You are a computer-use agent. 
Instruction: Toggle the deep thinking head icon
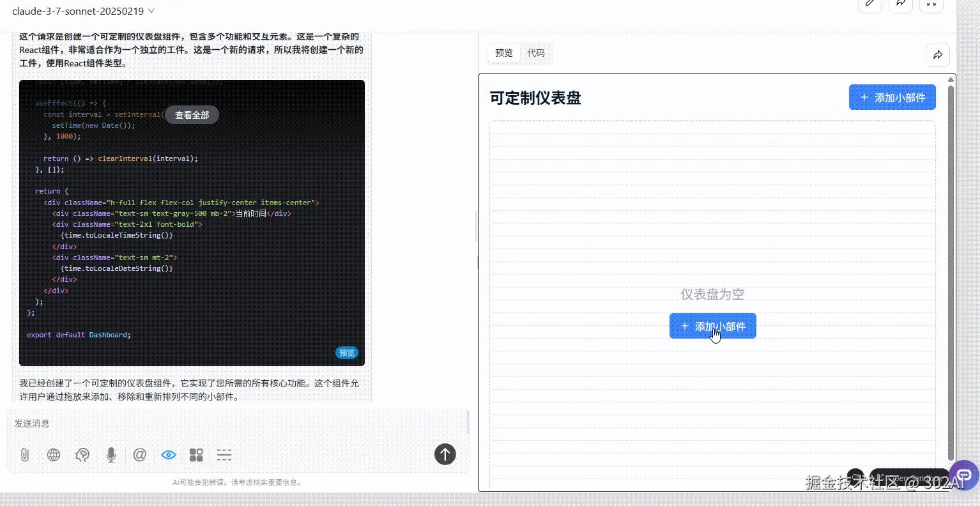pyautogui.click(x=82, y=455)
